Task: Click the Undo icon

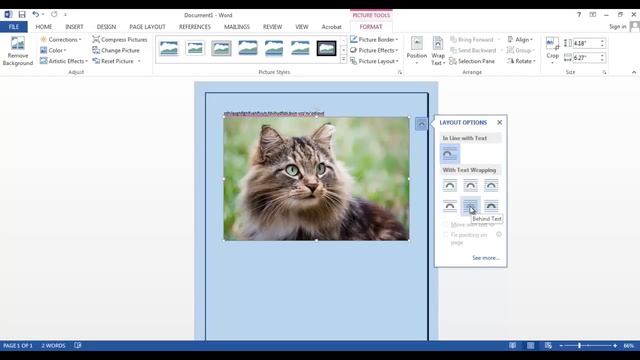Action: 36,15
